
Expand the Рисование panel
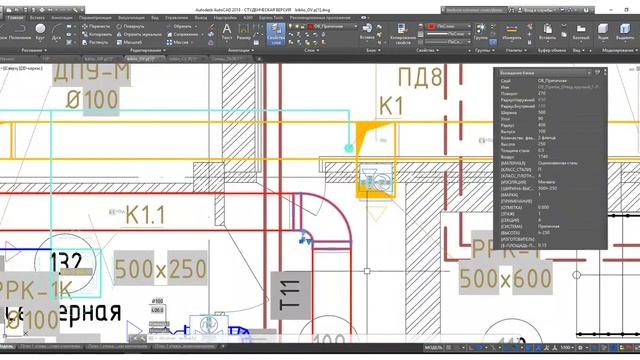(x=34, y=50)
